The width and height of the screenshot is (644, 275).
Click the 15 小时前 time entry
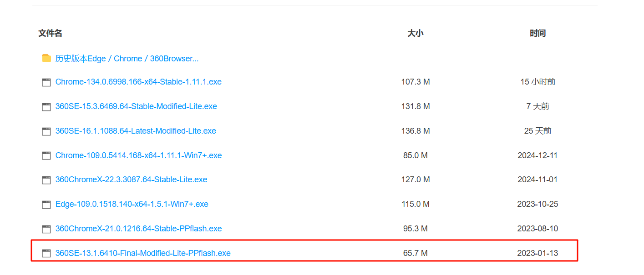(x=538, y=82)
